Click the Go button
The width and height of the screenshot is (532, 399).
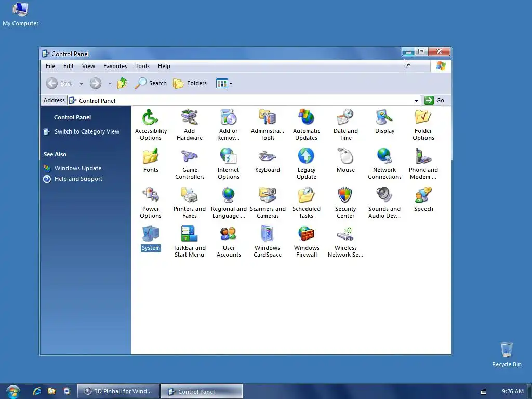pyautogui.click(x=434, y=100)
